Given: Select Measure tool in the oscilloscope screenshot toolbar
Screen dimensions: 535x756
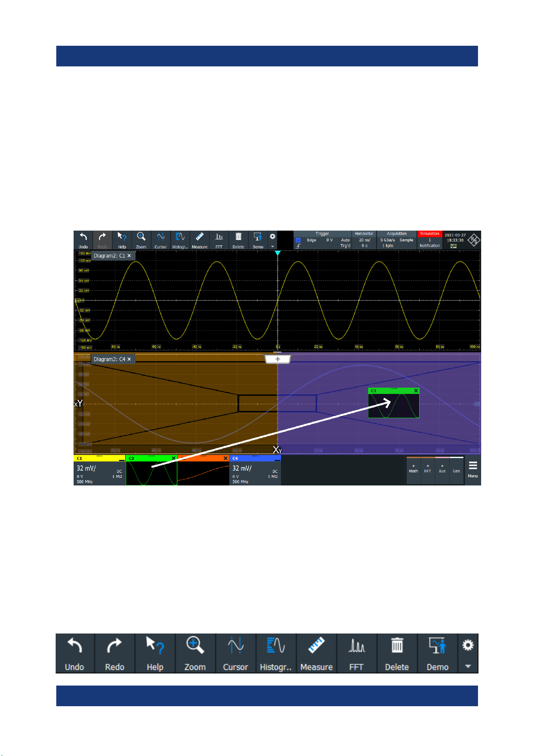Looking at the screenshot, I should [200, 240].
